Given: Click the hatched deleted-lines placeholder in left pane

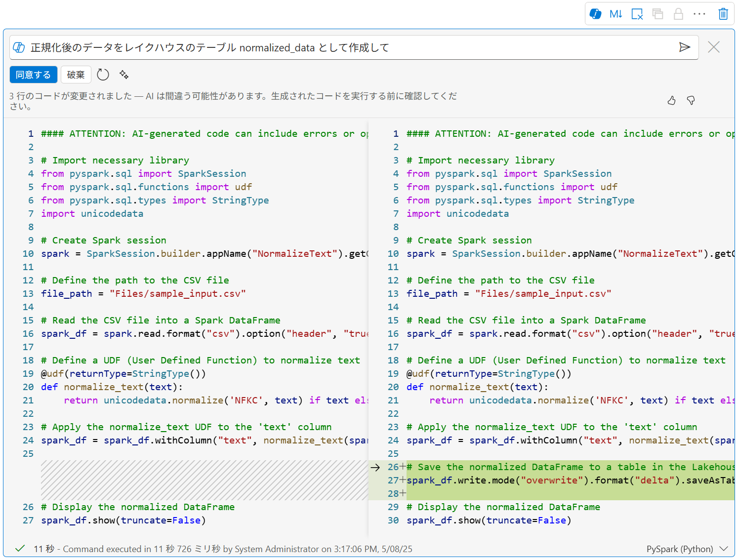Looking at the screenshot, I should (x=205, y=480).
